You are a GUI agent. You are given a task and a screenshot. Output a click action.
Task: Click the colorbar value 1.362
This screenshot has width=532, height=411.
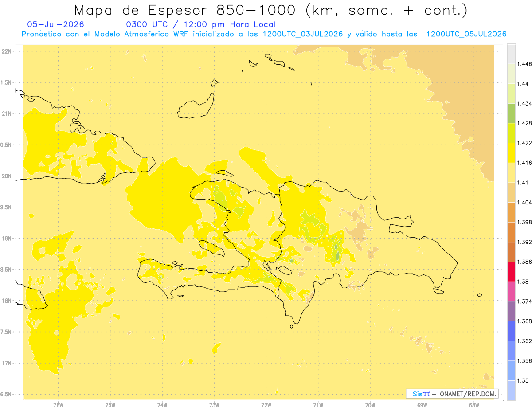tap(524, 341)
